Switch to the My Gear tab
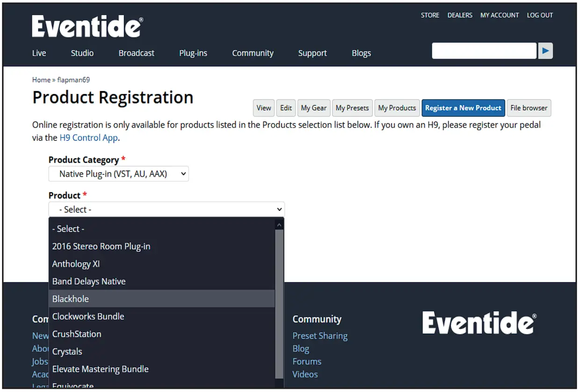The image size is (580, 392). [x=314, y=108]
